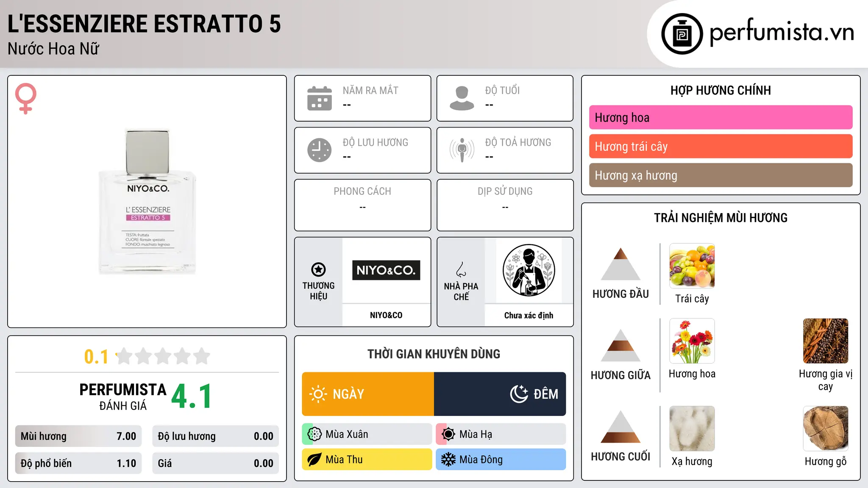
Task: Click the Mùa Hạ season tag
Action: click(x=501, y=434)
